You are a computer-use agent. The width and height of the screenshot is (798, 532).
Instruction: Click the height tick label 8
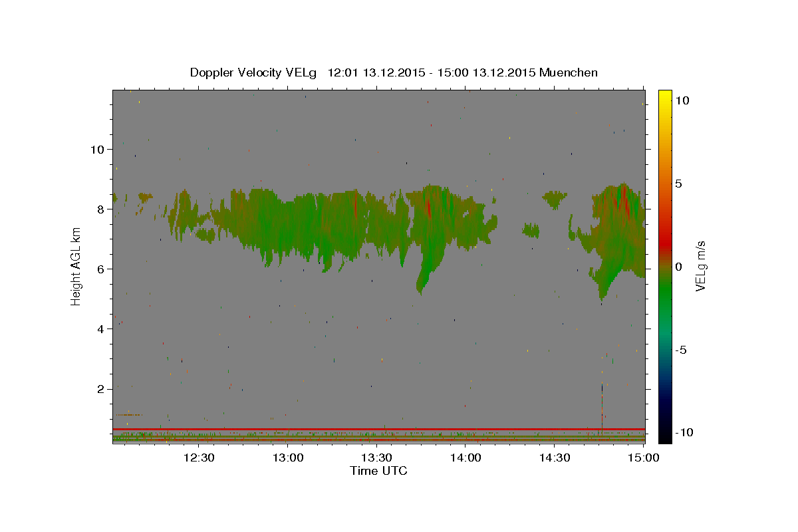(100, 209)
